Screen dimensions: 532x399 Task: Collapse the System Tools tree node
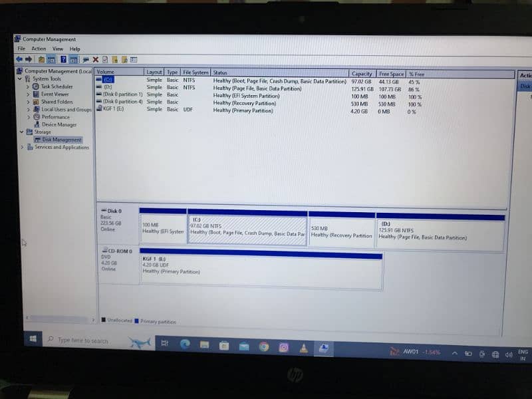(20, 78)
